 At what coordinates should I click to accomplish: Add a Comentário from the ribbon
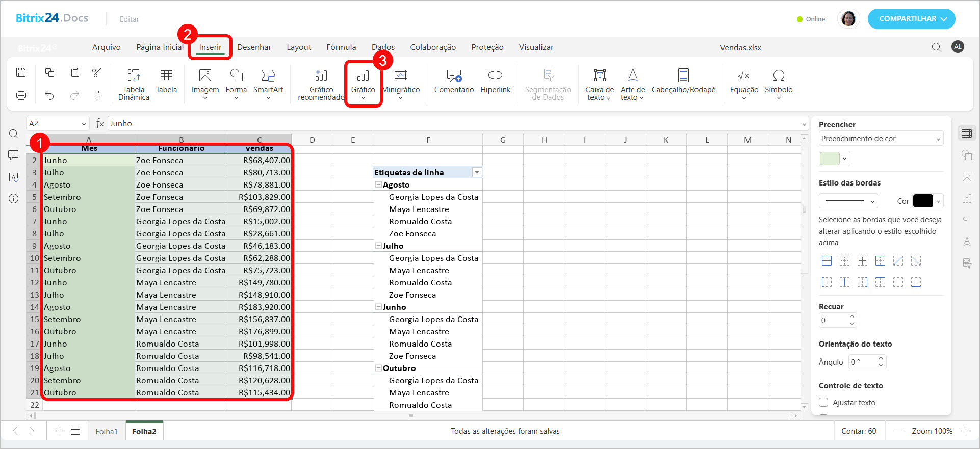(454, 76)
